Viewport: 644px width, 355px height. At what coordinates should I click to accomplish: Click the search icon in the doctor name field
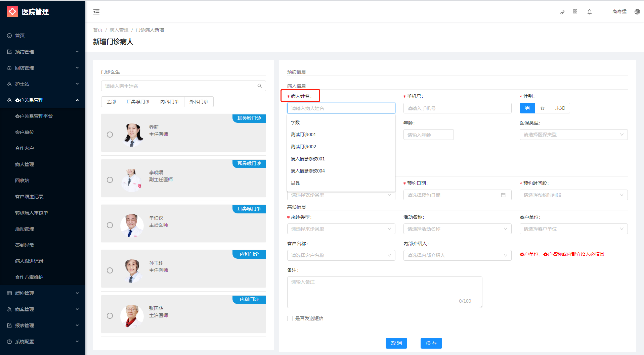pos(260,86)
